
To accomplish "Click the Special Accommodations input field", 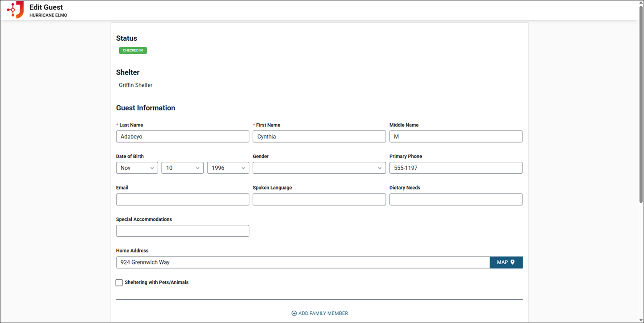I will click(x=182, y=231).
